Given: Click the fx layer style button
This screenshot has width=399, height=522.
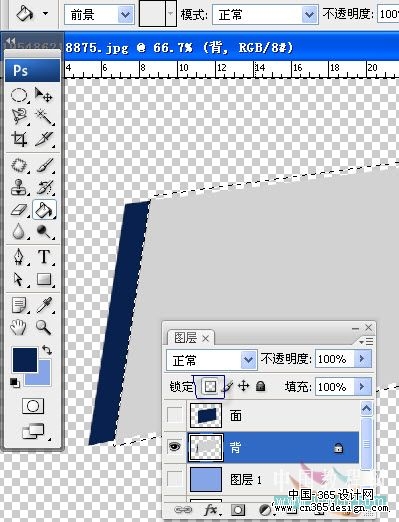Looking at the screenshot, I should 211,510.
